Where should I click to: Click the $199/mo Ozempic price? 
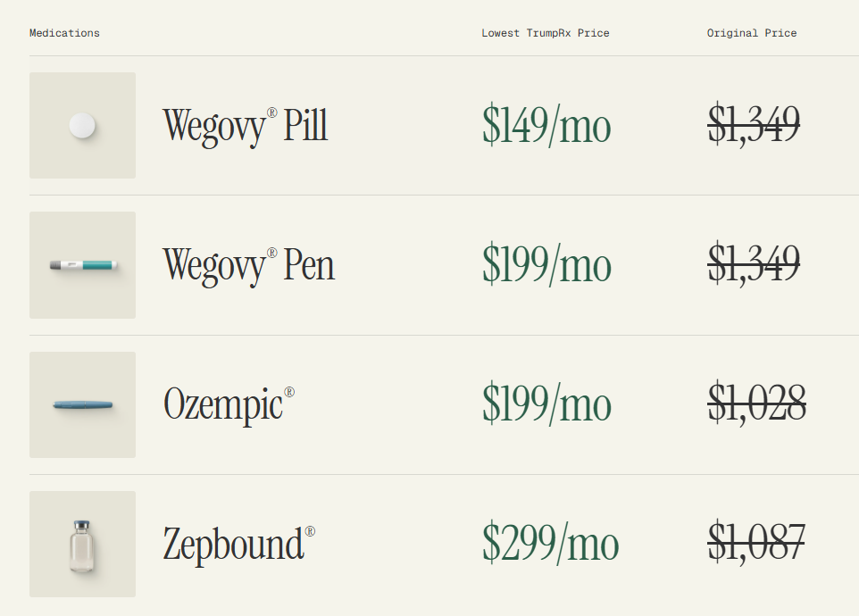point(546,404)
